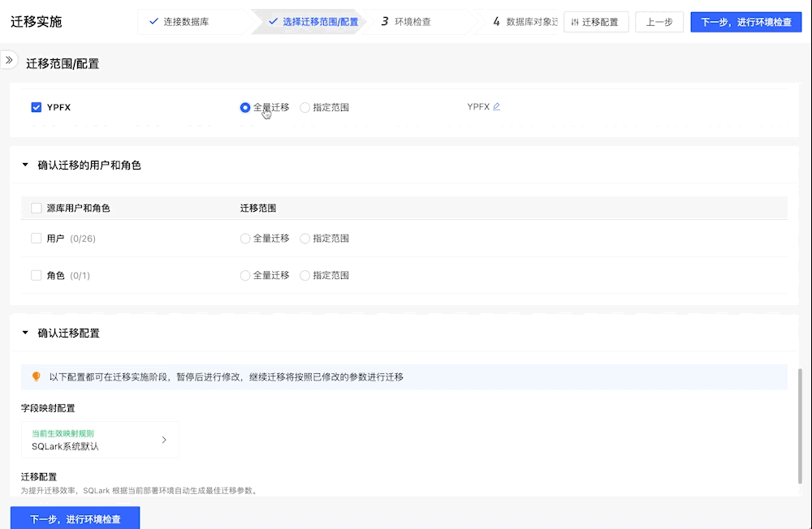Image resolution: width=812 pixels, height=529 pixels.
Task: Select 指定范围 for the YPFX database
Action: 304,106
